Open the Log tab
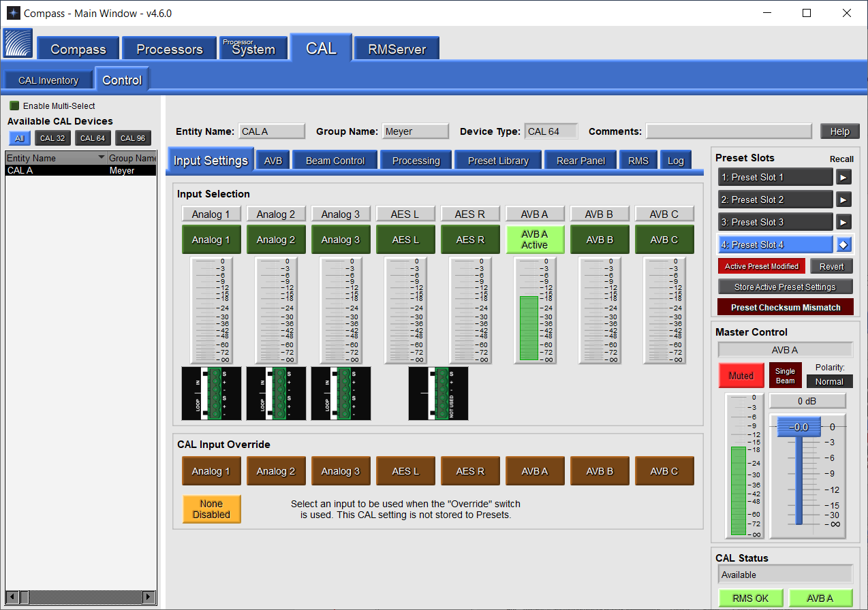The width and height of the screenshot is (868, 610). [x=676, y=161]
